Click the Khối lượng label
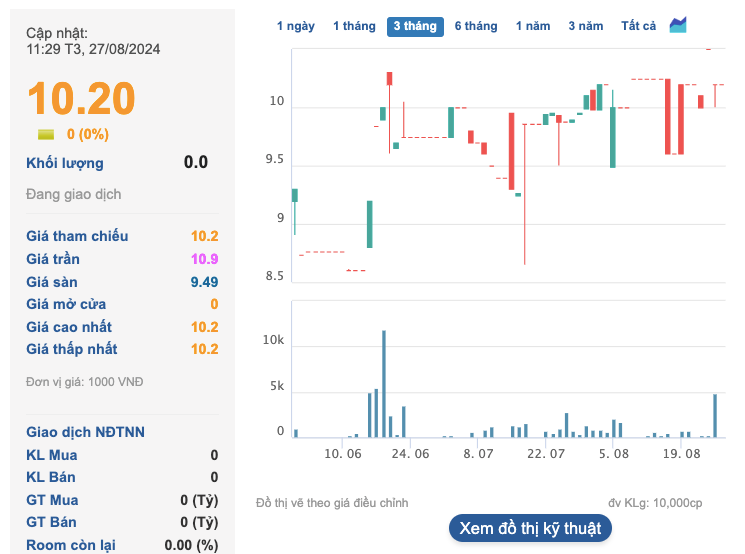This screenshot has height=554, width=745. [x=65, y=163]
